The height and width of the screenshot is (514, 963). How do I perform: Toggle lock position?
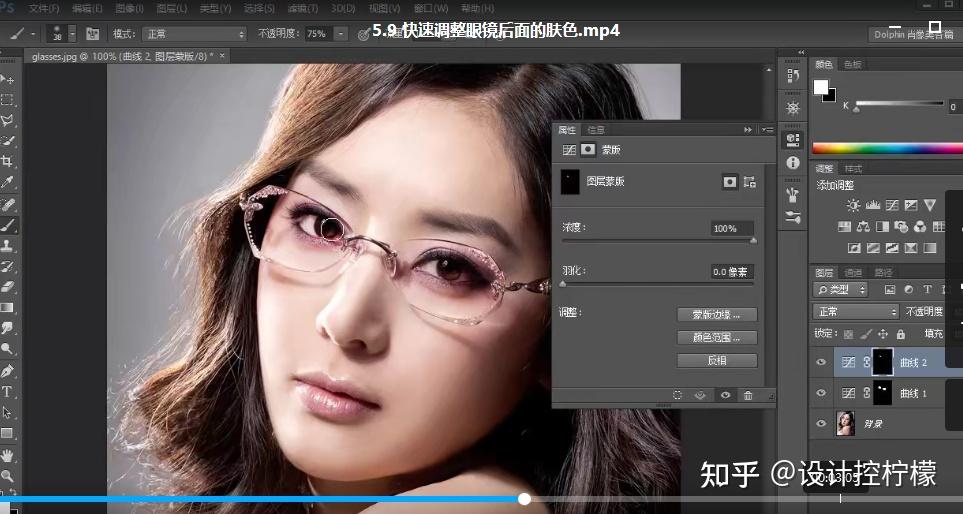(883, 334)
